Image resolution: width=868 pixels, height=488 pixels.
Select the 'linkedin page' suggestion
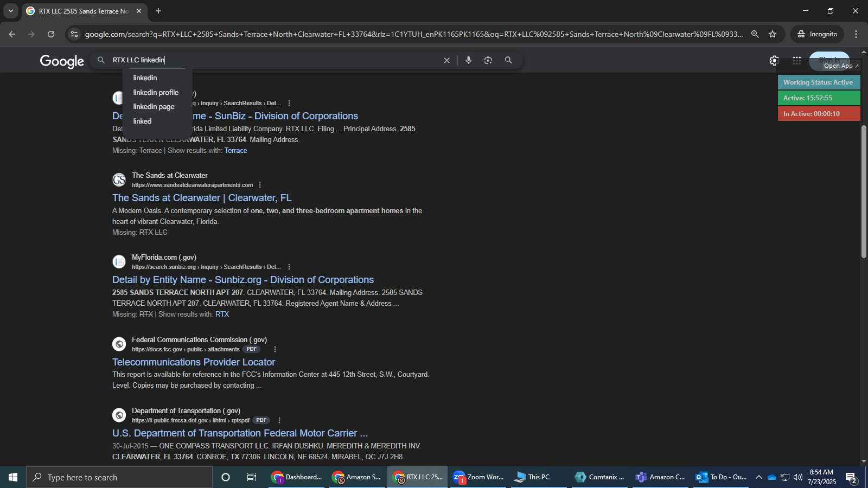coord(154,107)
